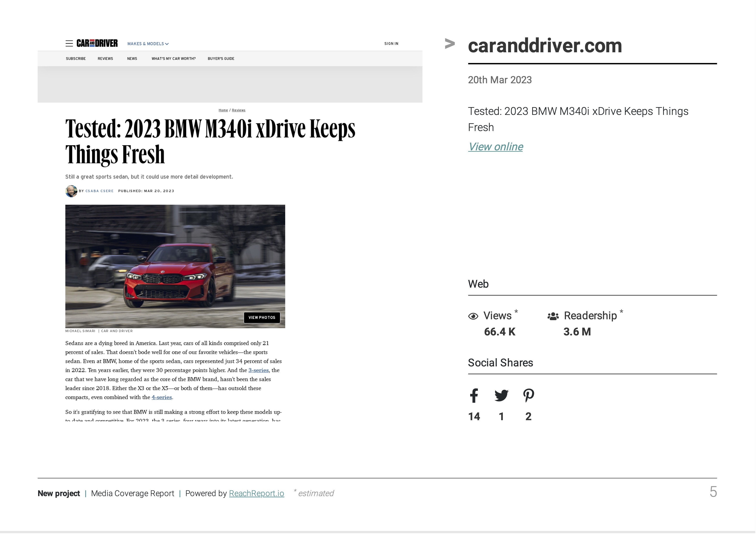Follow the 3-series link in the article
The height and width of the screenshot is (534, 756).
[x=259, y=370]
